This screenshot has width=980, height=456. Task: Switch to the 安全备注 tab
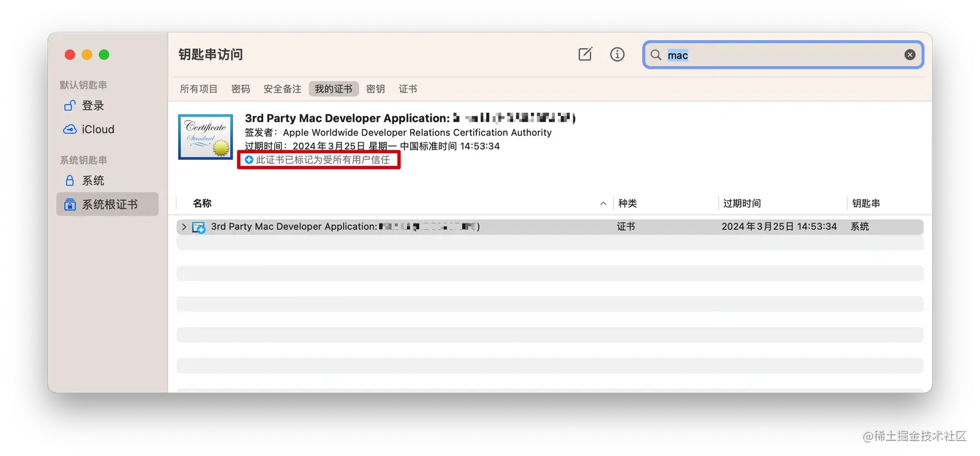coord(282,89)
